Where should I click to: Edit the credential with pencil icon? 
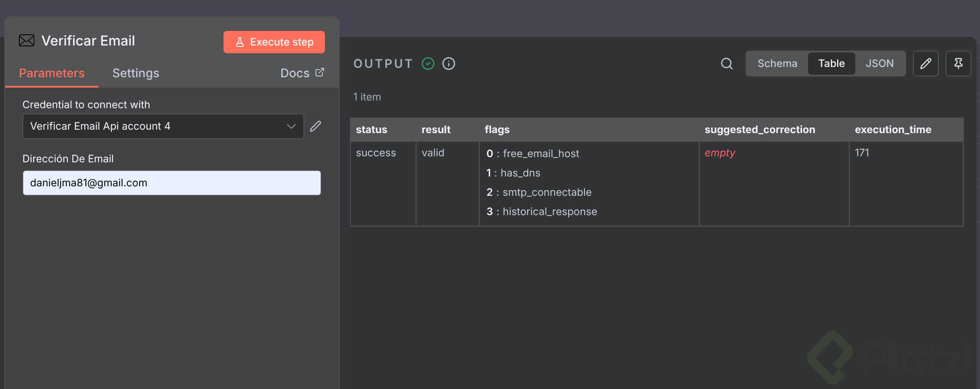[x=315, y=126]
